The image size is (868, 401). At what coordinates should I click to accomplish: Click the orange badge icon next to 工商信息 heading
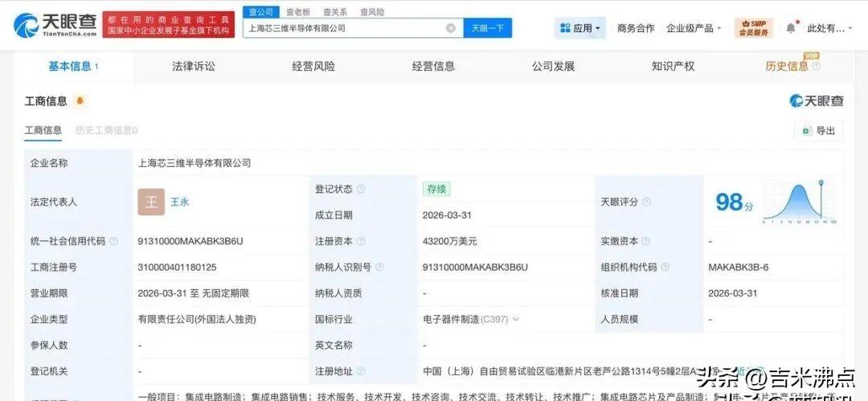point(80,100)
